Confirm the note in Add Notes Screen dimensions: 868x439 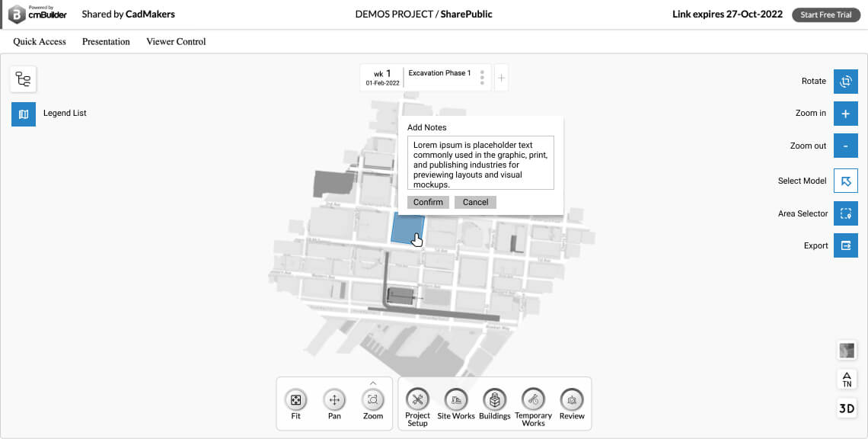(428, 202)
